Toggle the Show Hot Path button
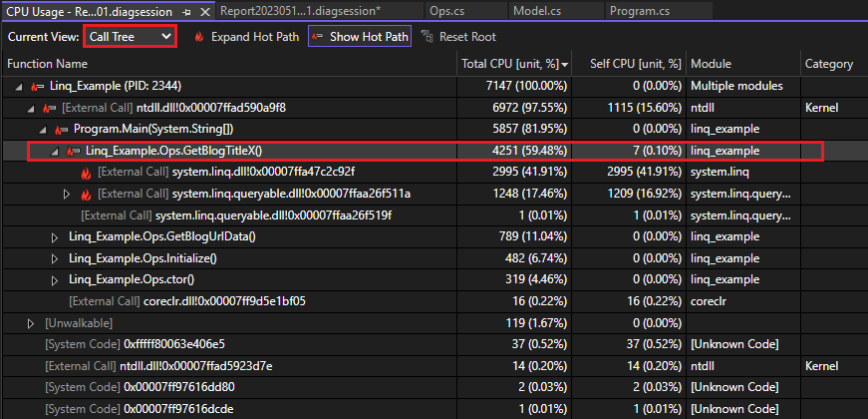This screenshot has height=419, width=868. pos(359,37)
